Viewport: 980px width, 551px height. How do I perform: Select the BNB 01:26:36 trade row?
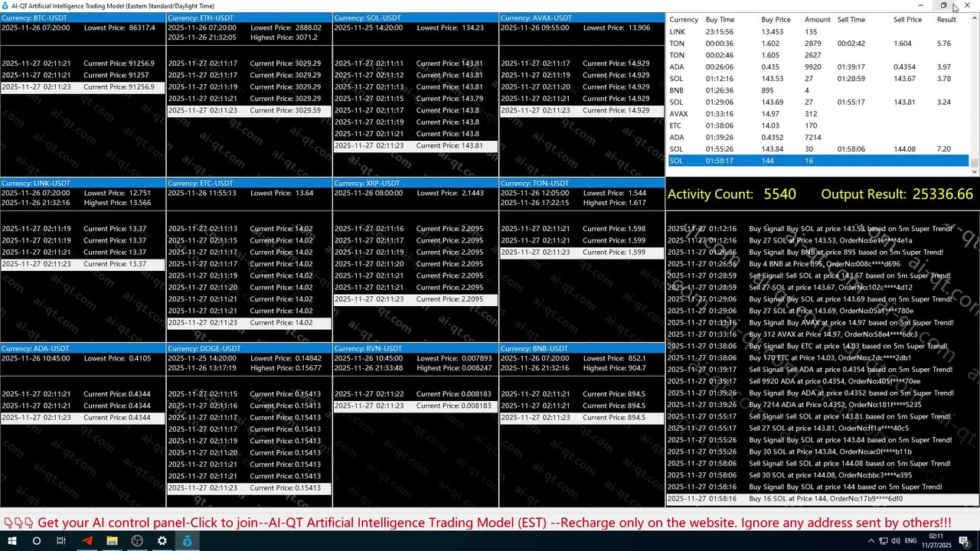coord(818,90)
